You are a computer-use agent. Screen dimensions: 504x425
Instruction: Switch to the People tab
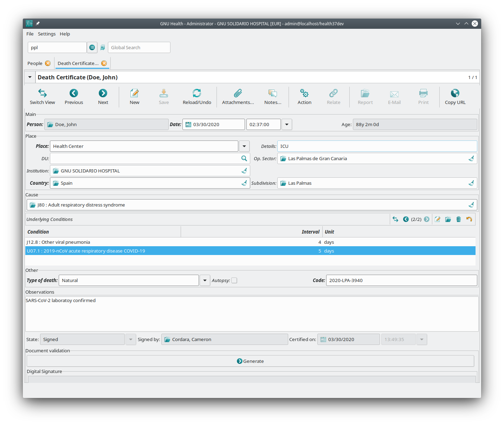pyautogui.click(x=35, y=63)
